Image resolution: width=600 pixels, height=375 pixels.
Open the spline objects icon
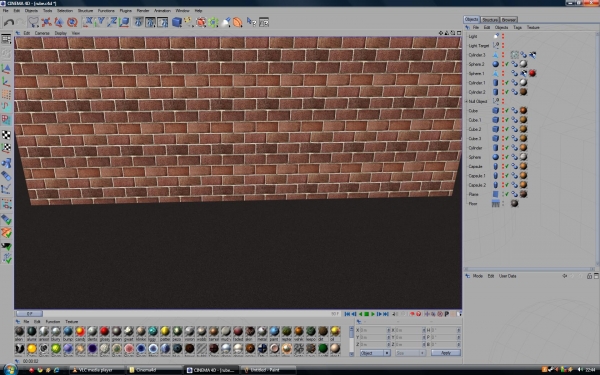click(188, 22)
